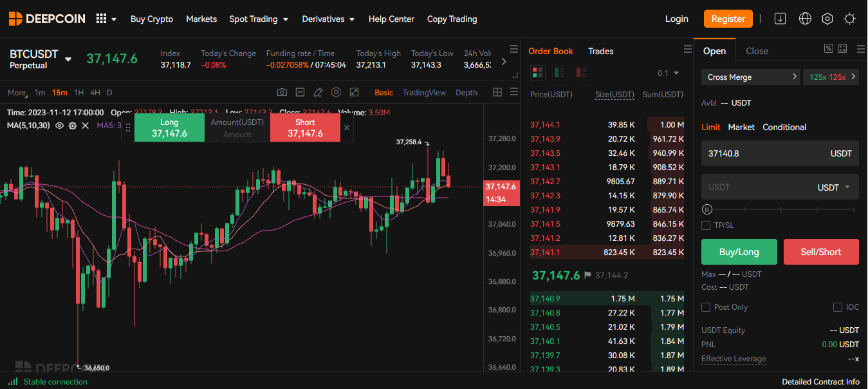This screenshot has height=389, width=868.
Task: Remove the MA(5,10,30) indicator
Action: pyautogui.click(x=85, y=126)
